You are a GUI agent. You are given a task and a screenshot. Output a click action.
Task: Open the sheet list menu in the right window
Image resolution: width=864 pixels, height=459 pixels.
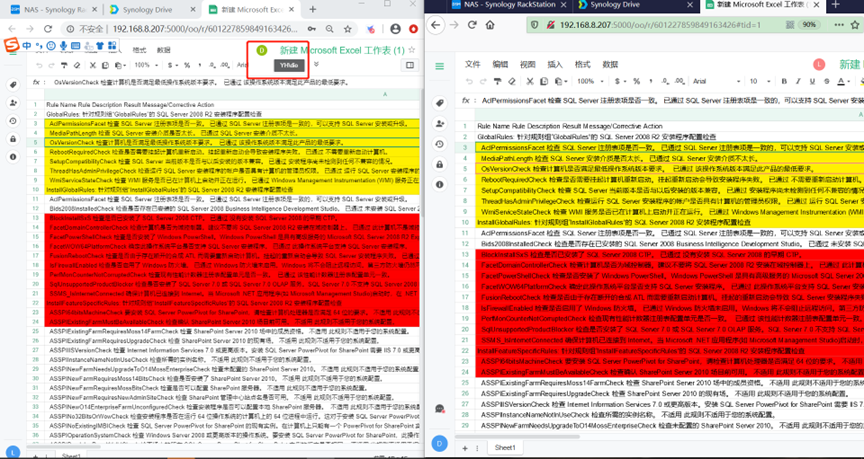tap(477, 448)
